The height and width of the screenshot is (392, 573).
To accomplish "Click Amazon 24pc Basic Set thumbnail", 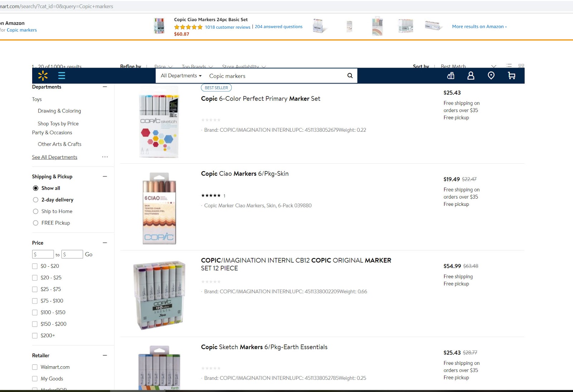I will [159, 26].
